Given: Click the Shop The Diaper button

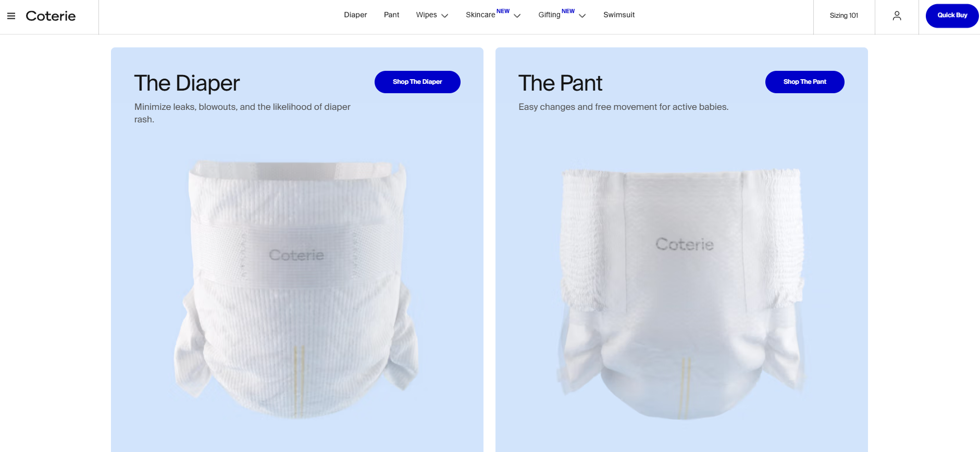Looking at the screenshot, I should tap(417, 82).
